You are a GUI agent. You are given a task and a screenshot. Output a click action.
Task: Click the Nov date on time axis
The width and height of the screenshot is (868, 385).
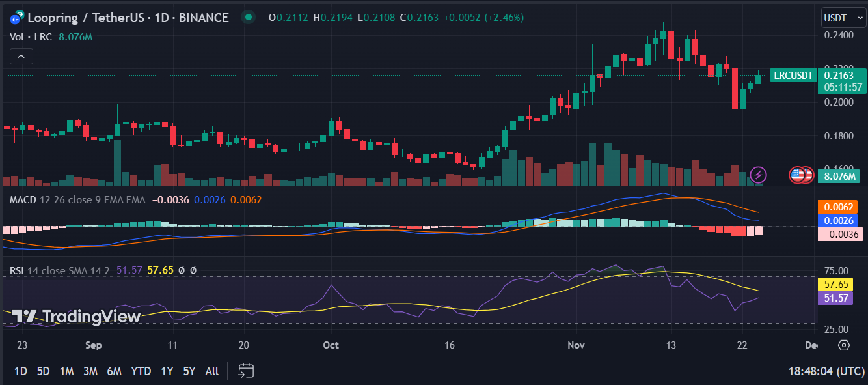click(x=577, y=345)
